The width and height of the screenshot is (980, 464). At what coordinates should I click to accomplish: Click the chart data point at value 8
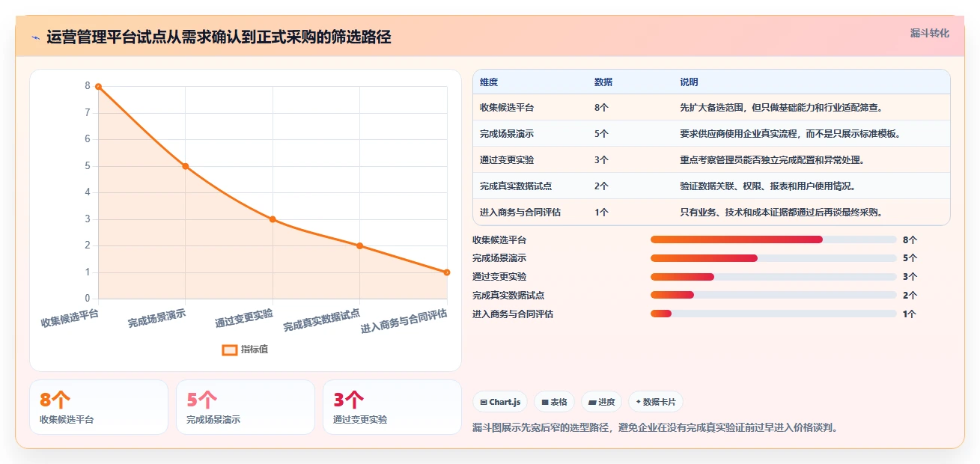(x=98, y=87)
